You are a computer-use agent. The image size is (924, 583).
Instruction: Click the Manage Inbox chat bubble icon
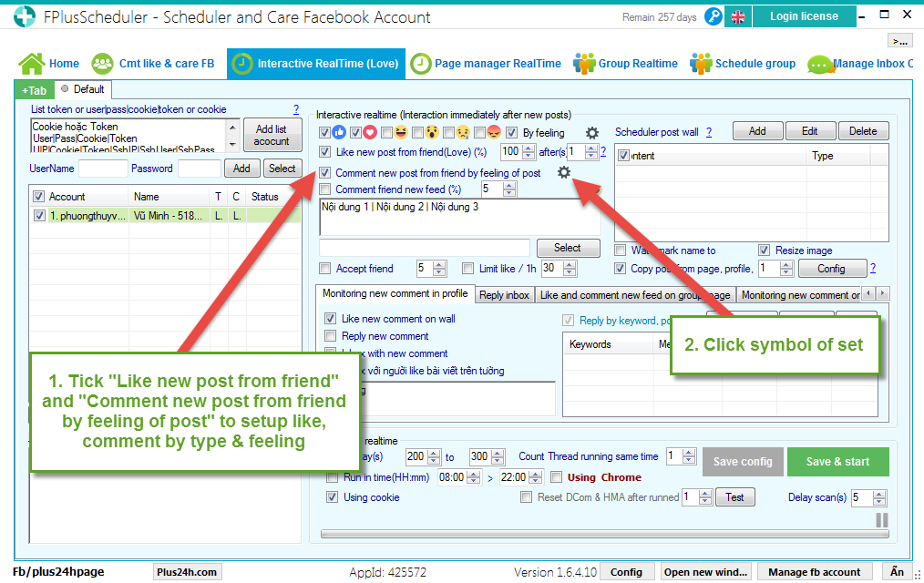[820, 64]
